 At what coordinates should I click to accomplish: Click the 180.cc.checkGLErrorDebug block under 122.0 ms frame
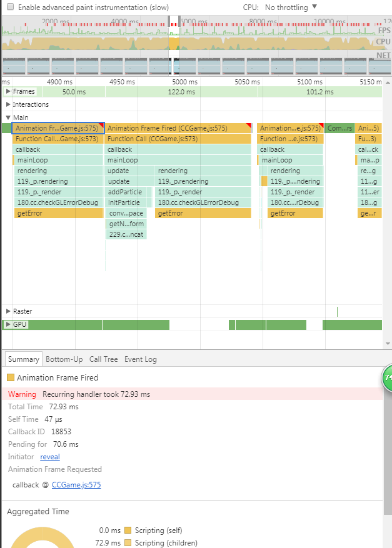(203, 202)
